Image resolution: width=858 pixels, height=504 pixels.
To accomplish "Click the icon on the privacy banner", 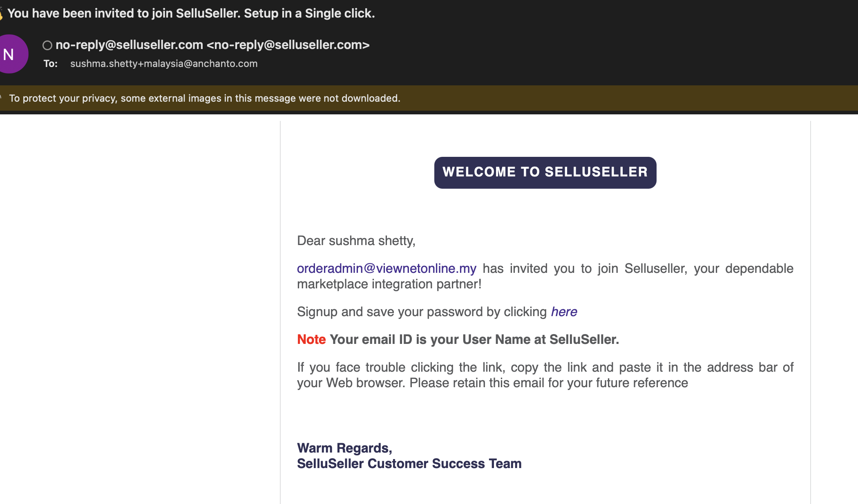I will 1,98.
